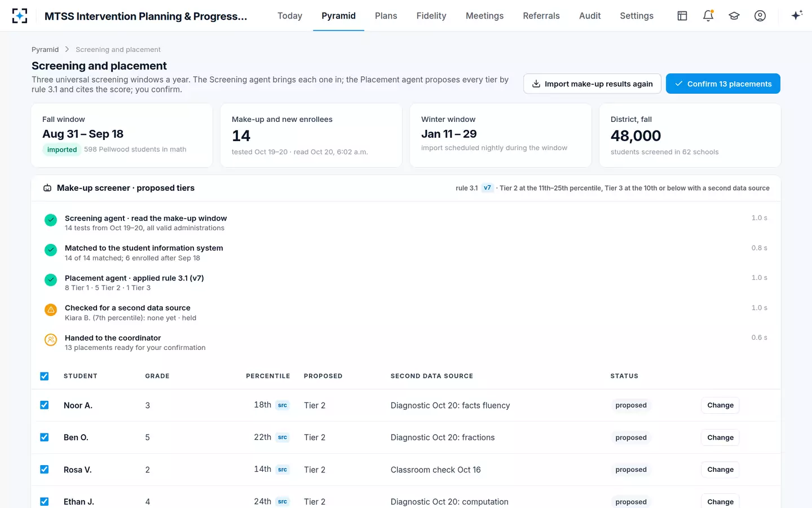This screenshot has height=508, width=812.
Task: Open the layout panel icon in header
Action: pos(682,16)
